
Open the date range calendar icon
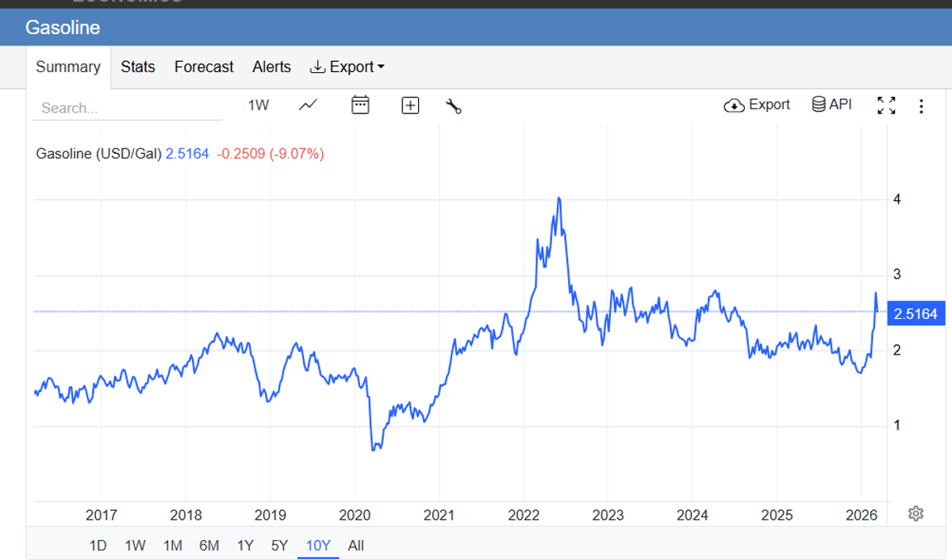point(361,104)
